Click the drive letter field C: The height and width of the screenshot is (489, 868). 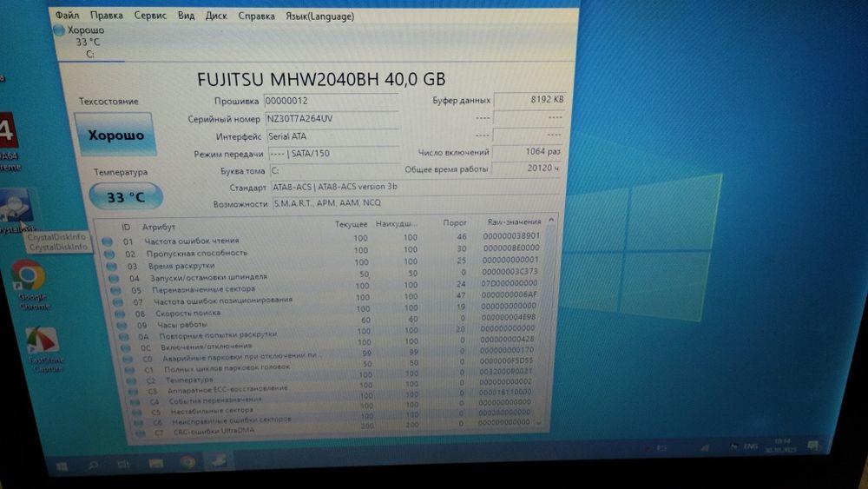coord(334,170)
